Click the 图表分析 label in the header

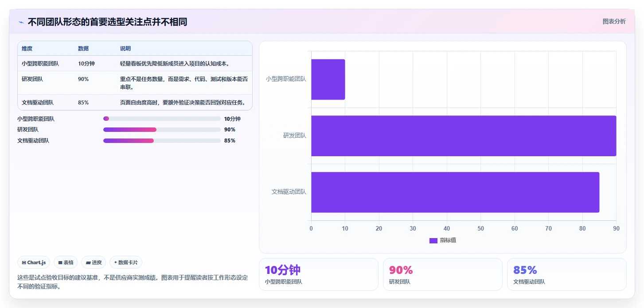pyautogui.click(x=614, y=21)
